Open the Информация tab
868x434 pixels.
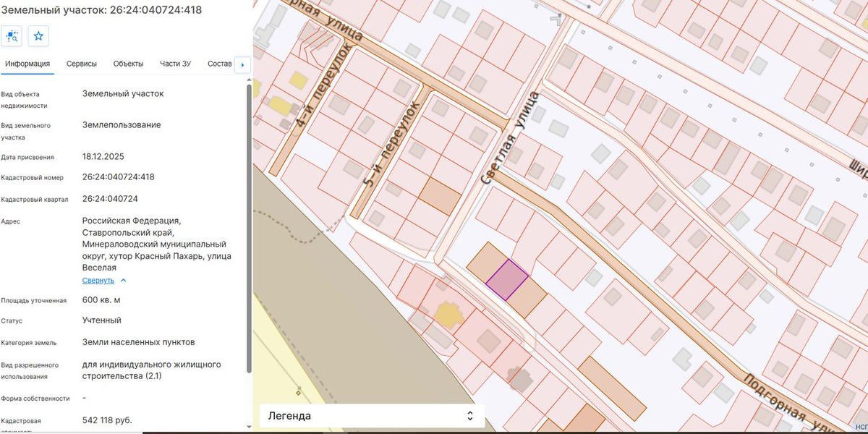pyautogui.click(x=27, y=64)
